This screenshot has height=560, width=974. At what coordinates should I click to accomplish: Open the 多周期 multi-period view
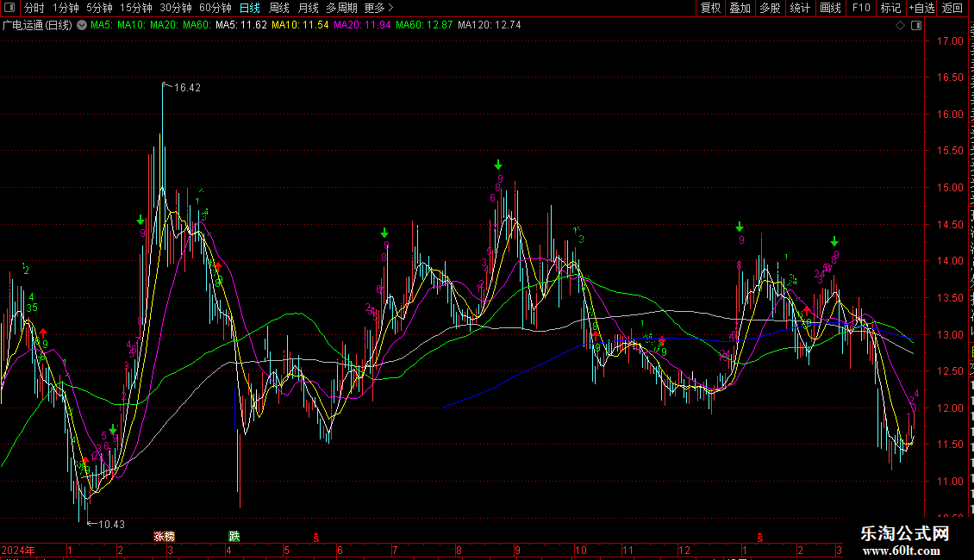pos(341,8)
